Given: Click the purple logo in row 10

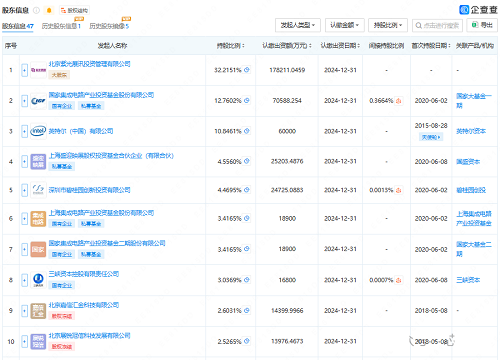Looking at the screenshot, I should click(38, 342).
